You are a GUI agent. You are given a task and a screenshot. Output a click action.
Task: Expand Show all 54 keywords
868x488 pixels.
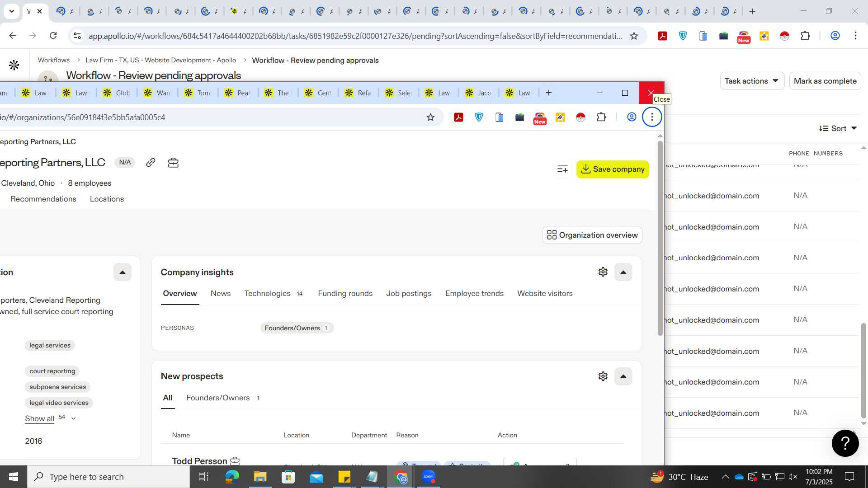(x=50, y=418)
